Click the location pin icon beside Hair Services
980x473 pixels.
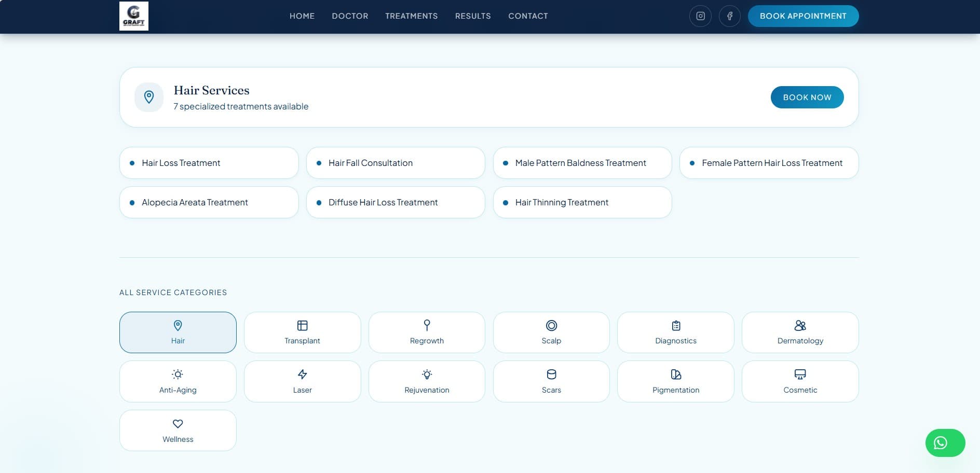tap(149, 97)
